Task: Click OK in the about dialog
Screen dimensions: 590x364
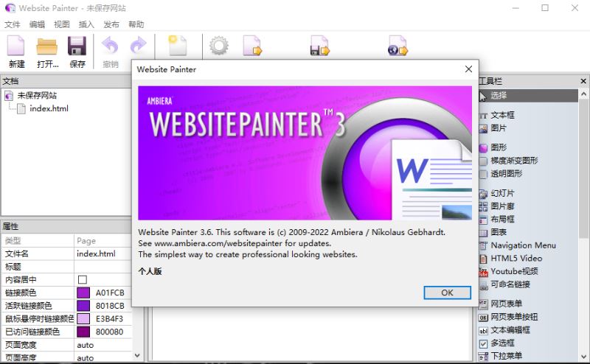Action: 447,293
